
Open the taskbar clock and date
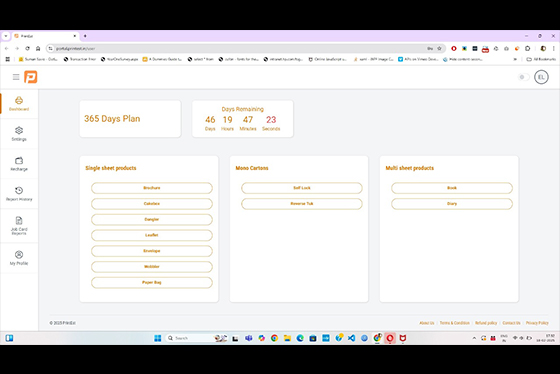click(x=545, y=338)
